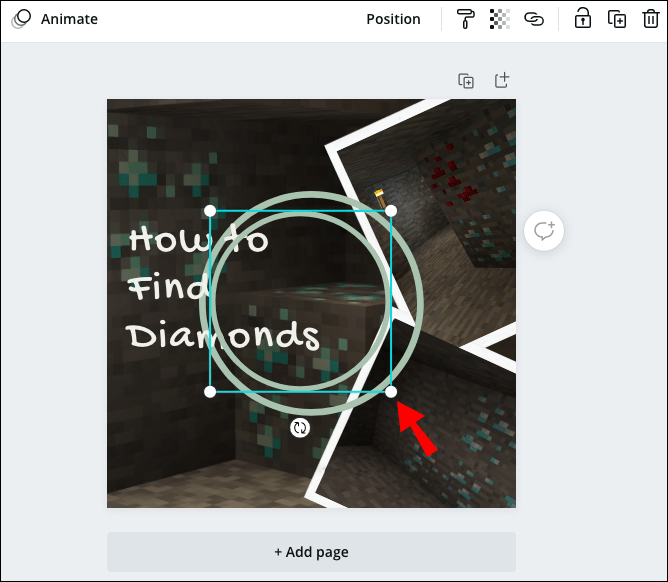The image size is (668, 582).
Task: Select the 'Diamonds' text on the design
Action: tap(222, 336)
